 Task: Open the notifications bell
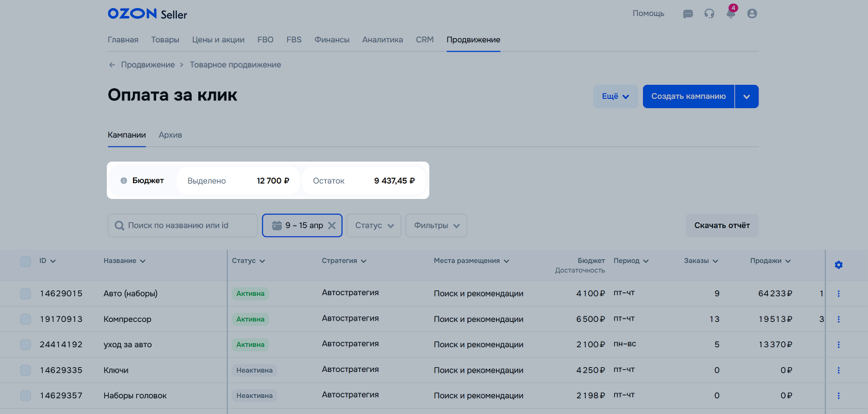pyautogui.click(x=730, y=13)
